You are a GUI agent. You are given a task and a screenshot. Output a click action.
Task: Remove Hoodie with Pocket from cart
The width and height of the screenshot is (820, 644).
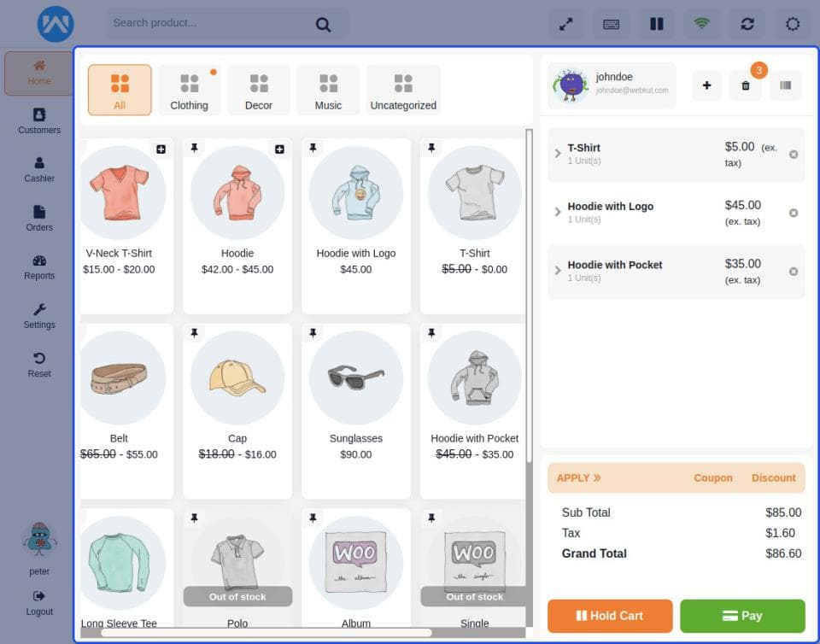coord(794,272)
